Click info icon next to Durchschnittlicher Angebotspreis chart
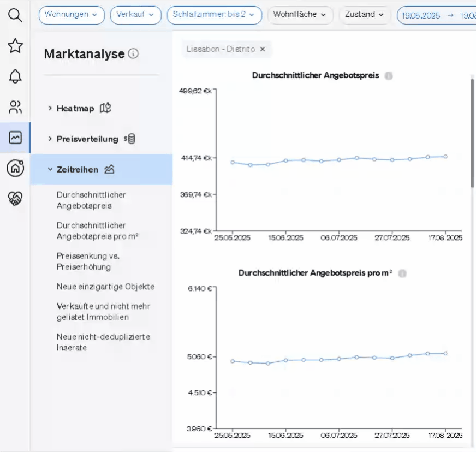Image resolution: width=476 pixels, height=452 pixels. click(x=389, y=76)
